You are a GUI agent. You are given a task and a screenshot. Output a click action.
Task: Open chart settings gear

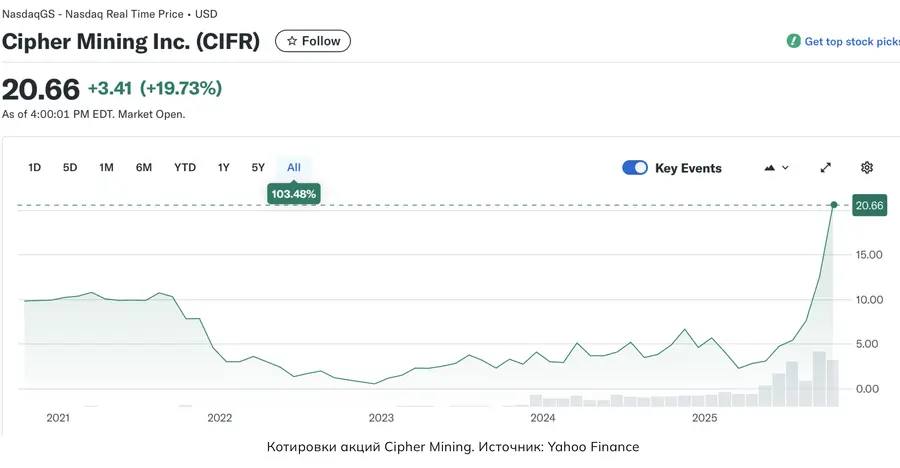(x=867, y=168)
